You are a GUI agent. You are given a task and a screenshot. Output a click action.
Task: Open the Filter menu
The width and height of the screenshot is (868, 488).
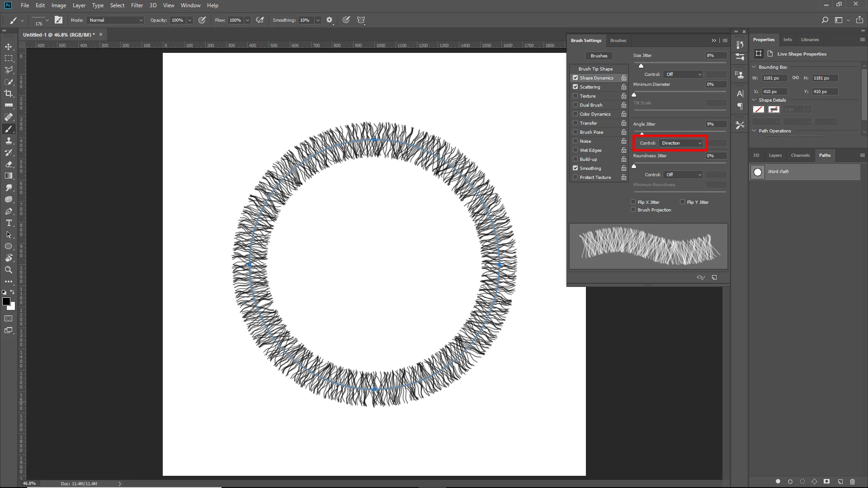(x=137, y=5)
